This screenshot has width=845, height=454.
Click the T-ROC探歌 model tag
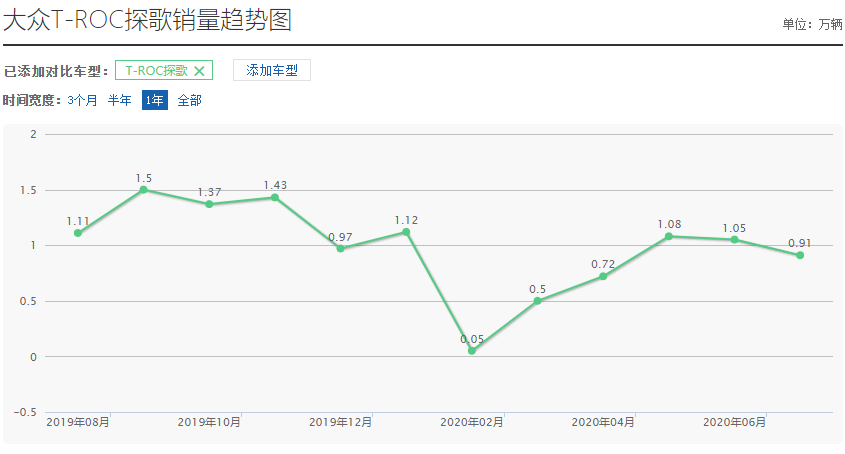pos(164,71)
